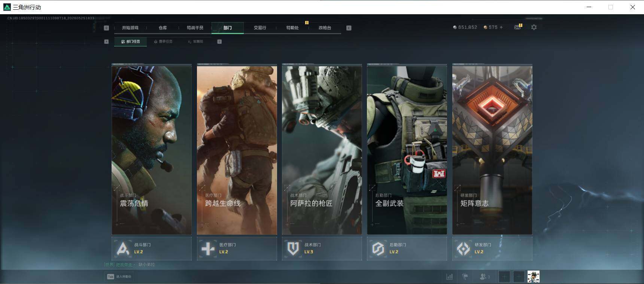Screen dimensions: 644x284
Task: Click the 575 currency balance
Action: [x=493, y=27]
